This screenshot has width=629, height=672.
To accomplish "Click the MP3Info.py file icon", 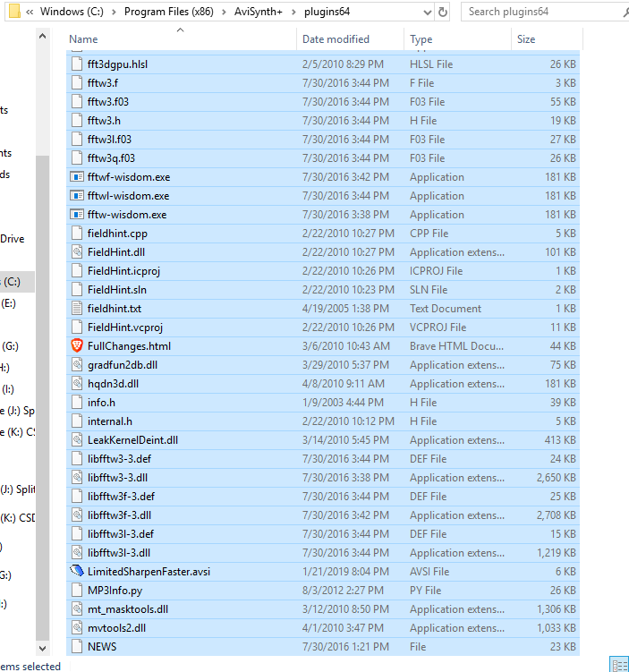I will [77, 591].
